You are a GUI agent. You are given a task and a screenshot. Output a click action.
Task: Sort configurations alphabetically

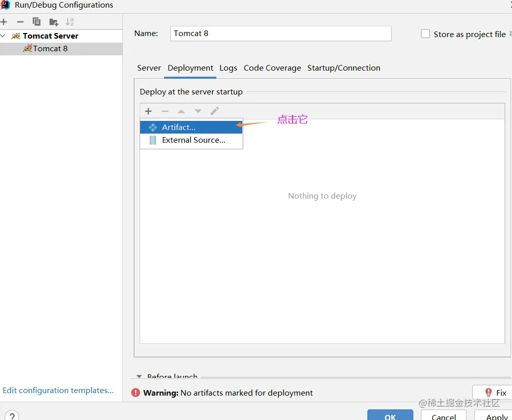click(x=70, y=22)
